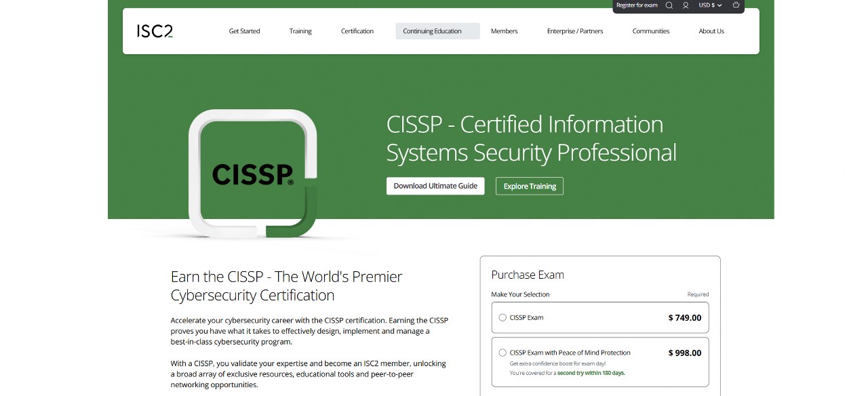Click the CISSP page title heading
The width and height of the screenshot is (868, 396).
pos(532,138)
